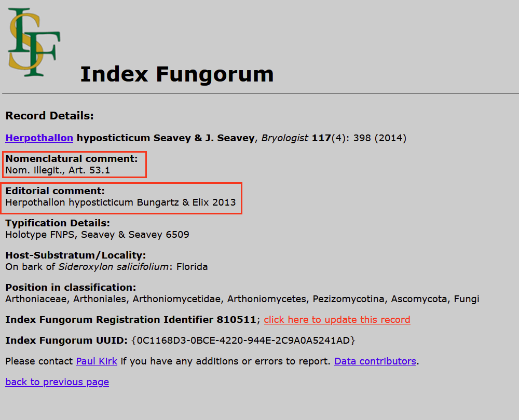Open the Herpothallon genus link
Image resolution: width=519 pixels, height=420 pixels.
pyautogui.click(x=39, y=138)
